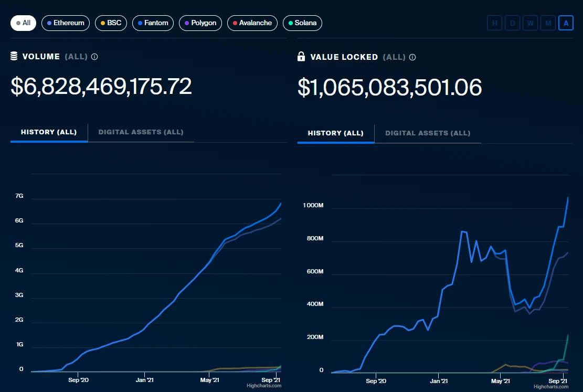Click Sep '20 label on Volume chart
The width and height of the screenshot is (583, 392).
coord(79,380)
